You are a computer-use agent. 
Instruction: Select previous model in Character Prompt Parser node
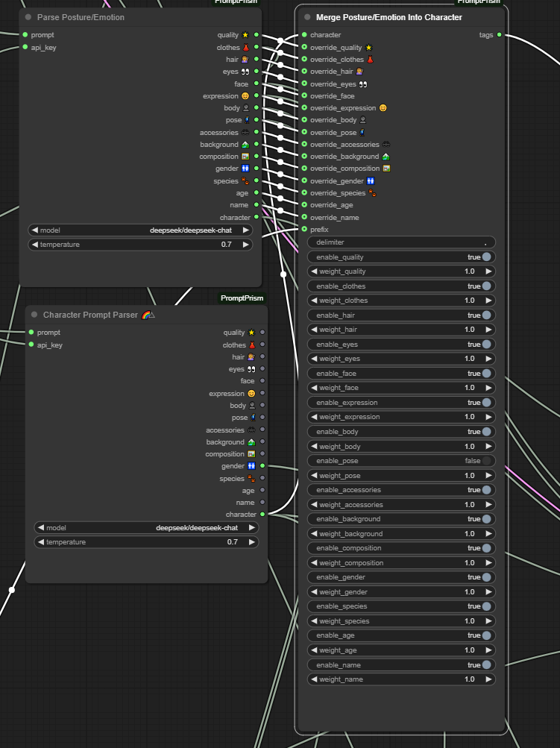[x=41, y=527]
